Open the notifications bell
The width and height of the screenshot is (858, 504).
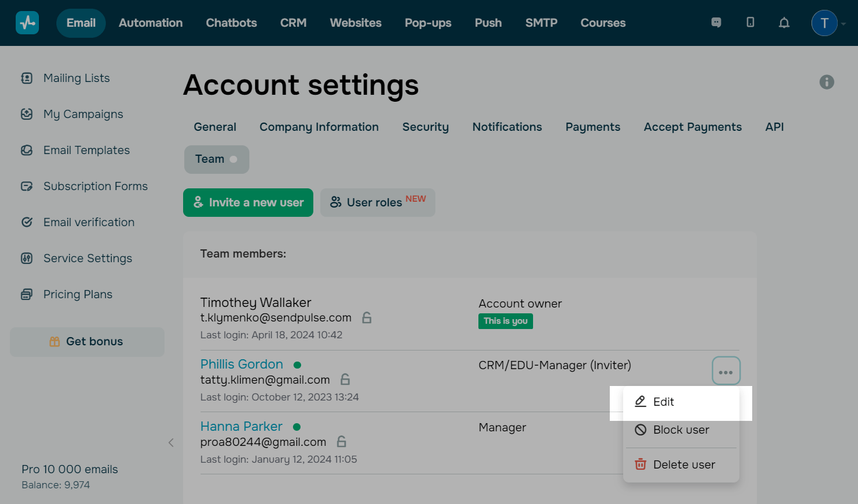tap(784, 23)
